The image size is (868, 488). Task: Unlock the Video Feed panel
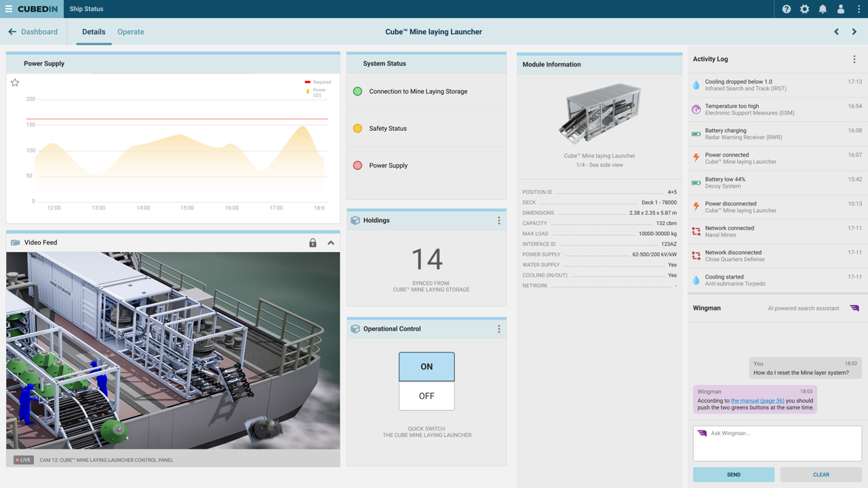[313, 242]
